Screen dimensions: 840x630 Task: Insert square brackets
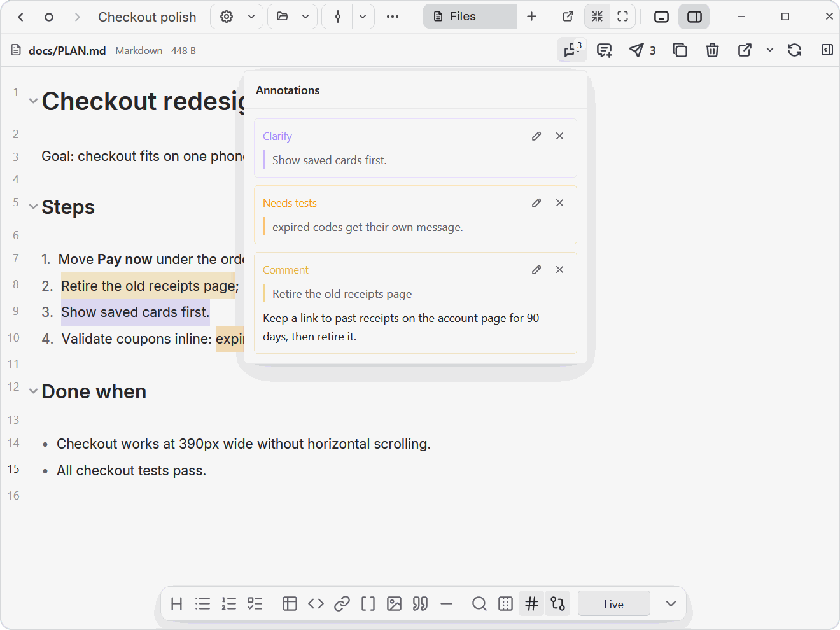(368, 604)
